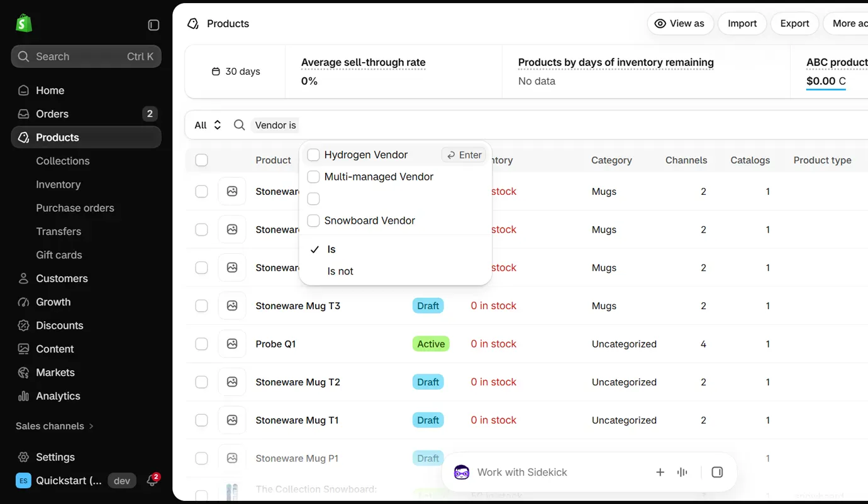The image size is (868, 504).
Task: Toggle the select-all products checkbox
Action: (201, 160)
